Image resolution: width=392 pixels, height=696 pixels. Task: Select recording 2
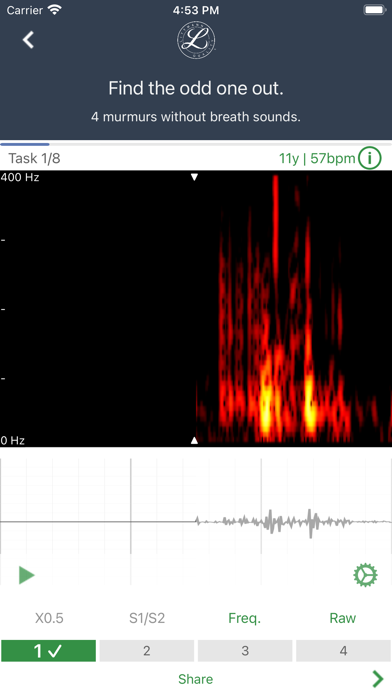point(147,651)
